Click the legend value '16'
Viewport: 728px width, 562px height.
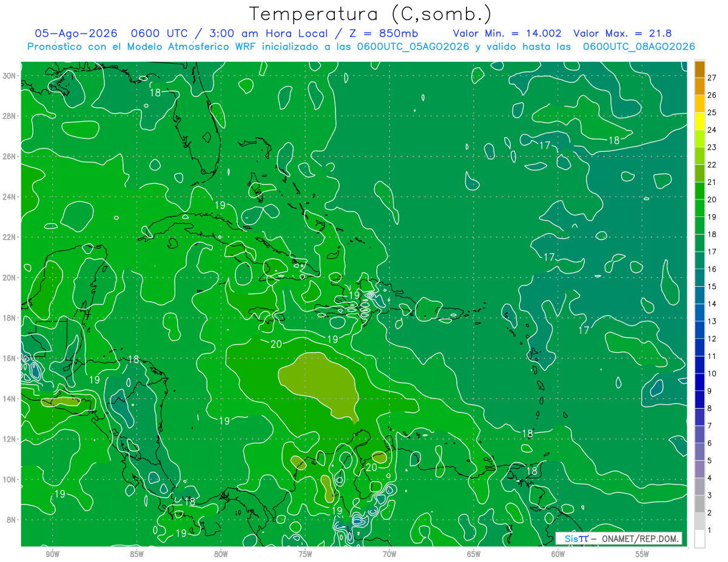pyautogui.click(x=712, y=269)
